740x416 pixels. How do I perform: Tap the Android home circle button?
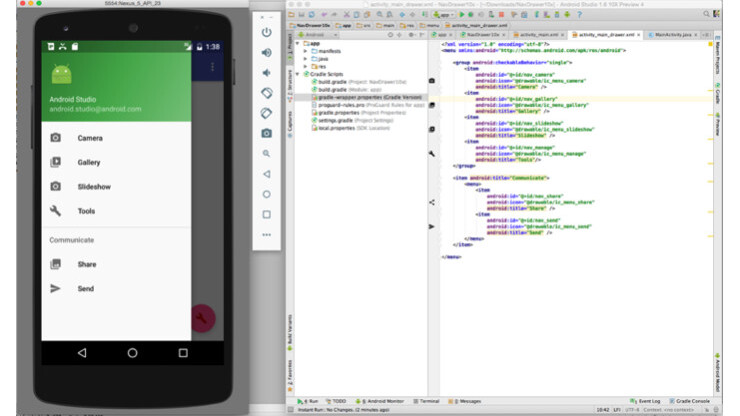pos(132,352)
